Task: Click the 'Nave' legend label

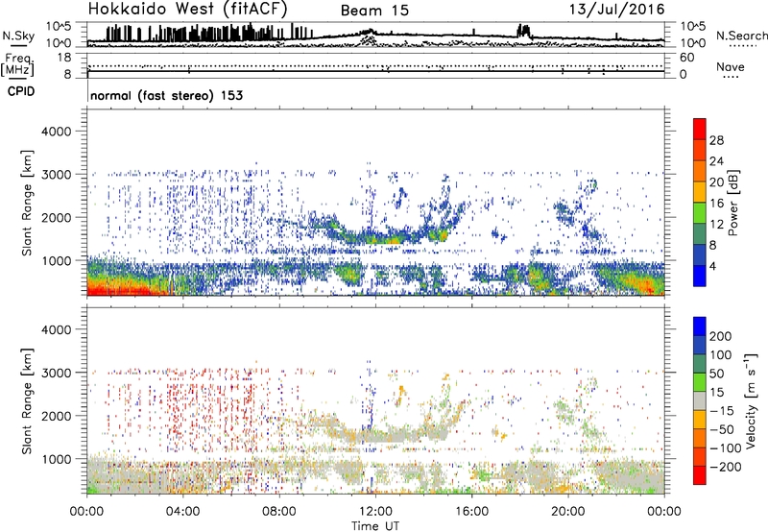Action: 731,66
